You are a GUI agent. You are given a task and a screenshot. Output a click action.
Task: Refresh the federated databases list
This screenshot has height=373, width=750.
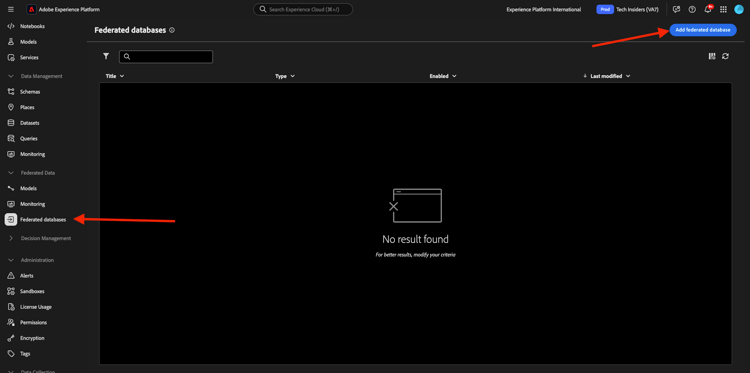[x=726, y=56]
